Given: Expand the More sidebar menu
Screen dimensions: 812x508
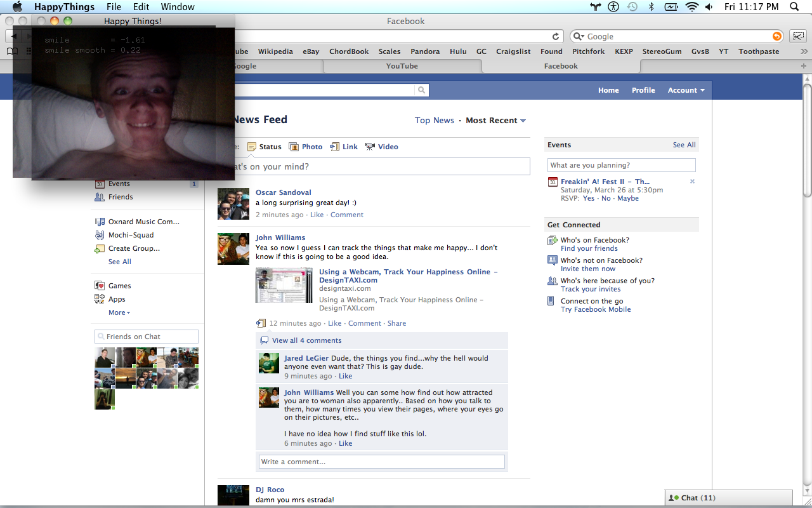Looking at the screenshot, I should coord(119,312).
